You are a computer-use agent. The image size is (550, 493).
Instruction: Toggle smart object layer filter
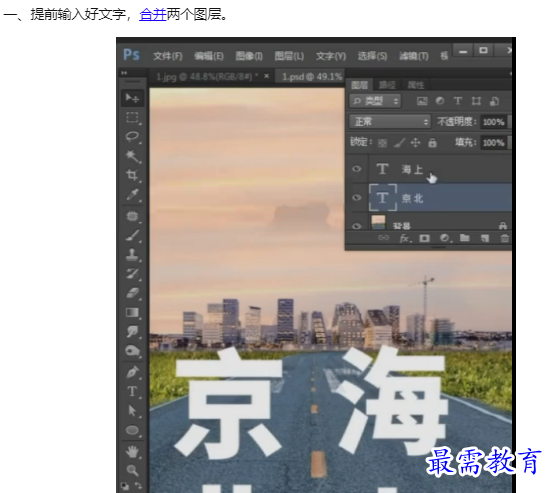495,101
